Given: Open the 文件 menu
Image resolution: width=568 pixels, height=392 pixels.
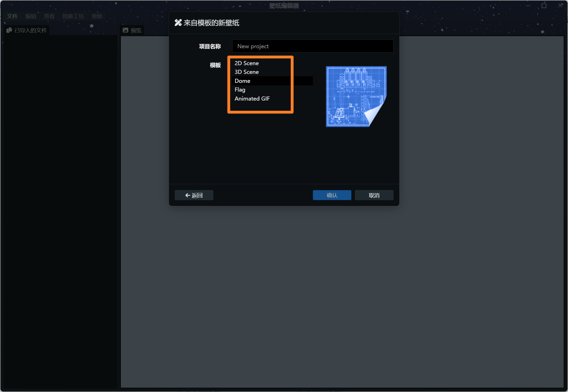Looking at the screenshot, I should pyautogui.click(x=12, y=16).
